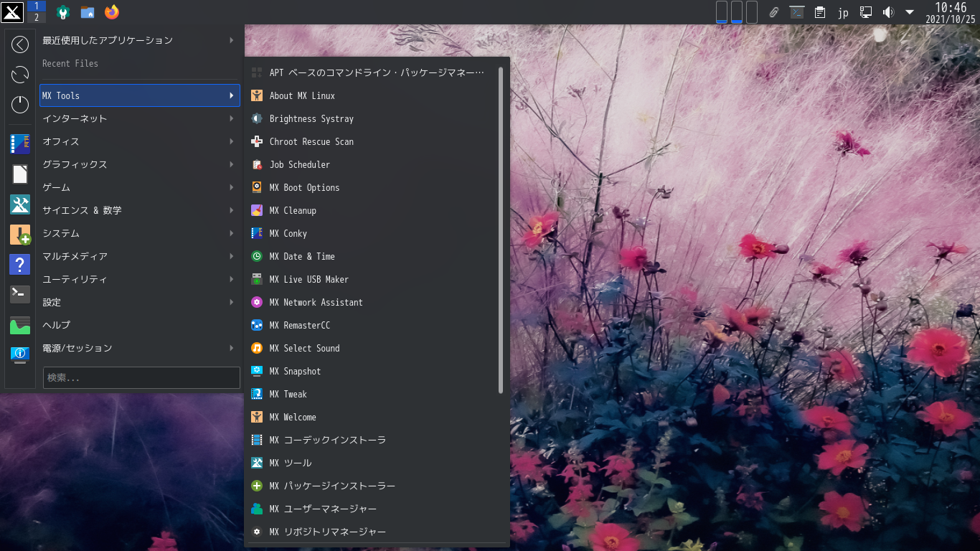Viewport: 980px width, 551px height.
Task: Launch MX Live USB Maker icon
Action: [x=257, y=279]
